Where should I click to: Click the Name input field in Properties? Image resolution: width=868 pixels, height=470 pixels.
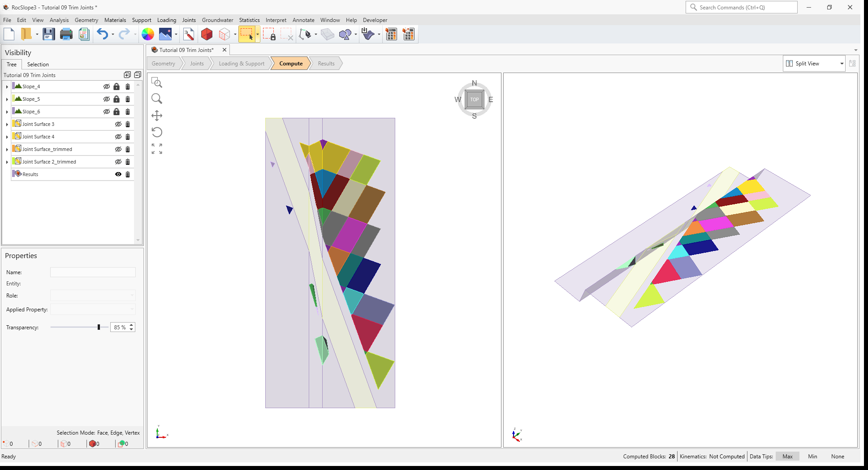coord(93,272)
